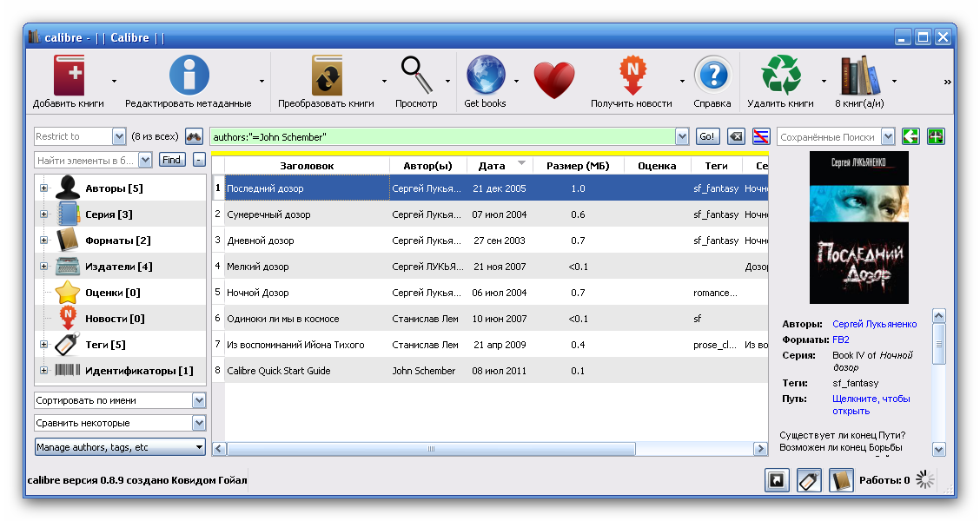Select the row Дневной дозор
Viewport: 980px width, 521px height.
(x=490, y=241)
